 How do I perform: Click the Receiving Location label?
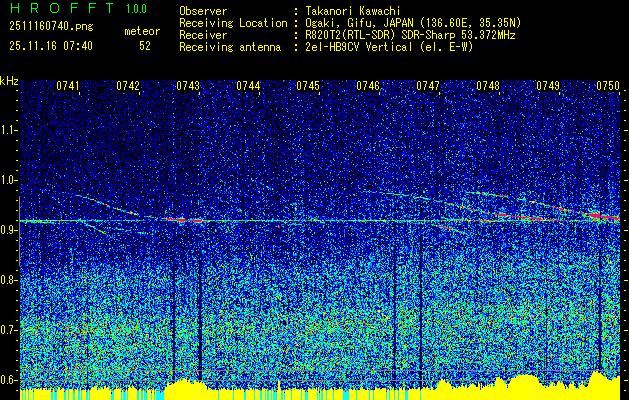(x=233, y=23)
